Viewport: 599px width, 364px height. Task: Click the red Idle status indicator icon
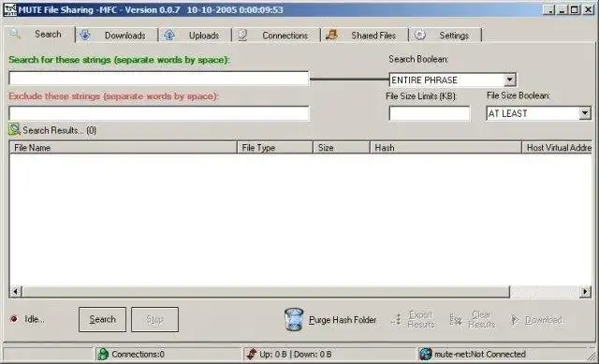tap(14, 318)
